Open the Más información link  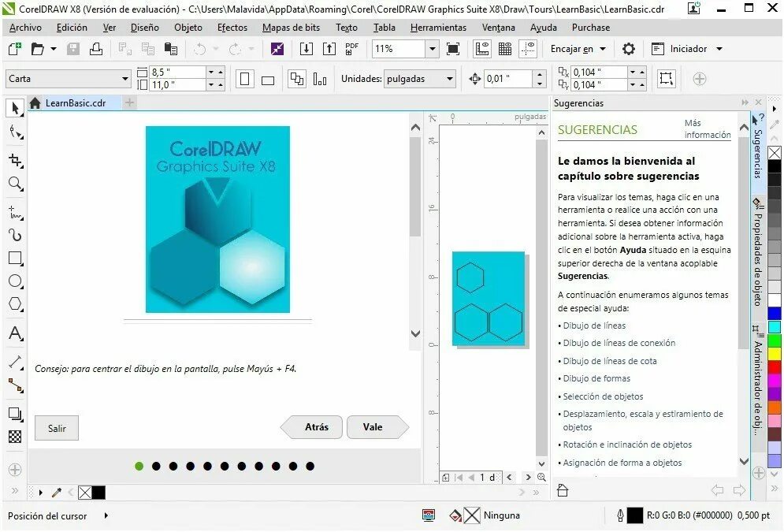coord(707,129)
